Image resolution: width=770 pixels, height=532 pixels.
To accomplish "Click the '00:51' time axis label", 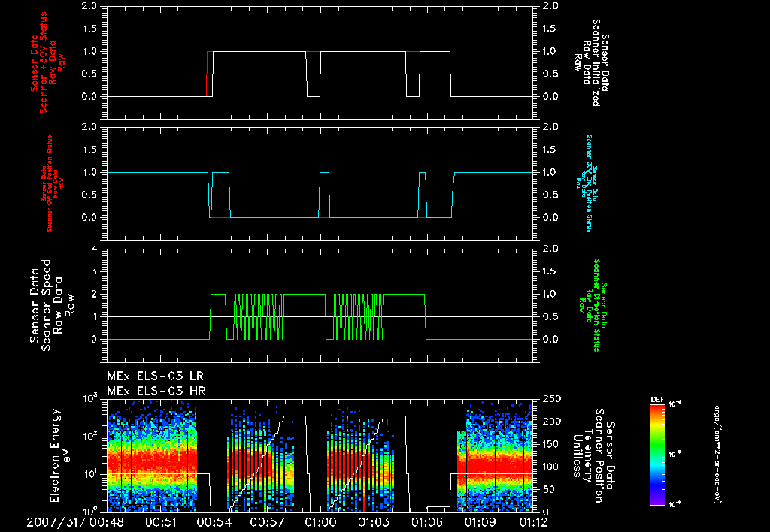I will coord(161,522).
